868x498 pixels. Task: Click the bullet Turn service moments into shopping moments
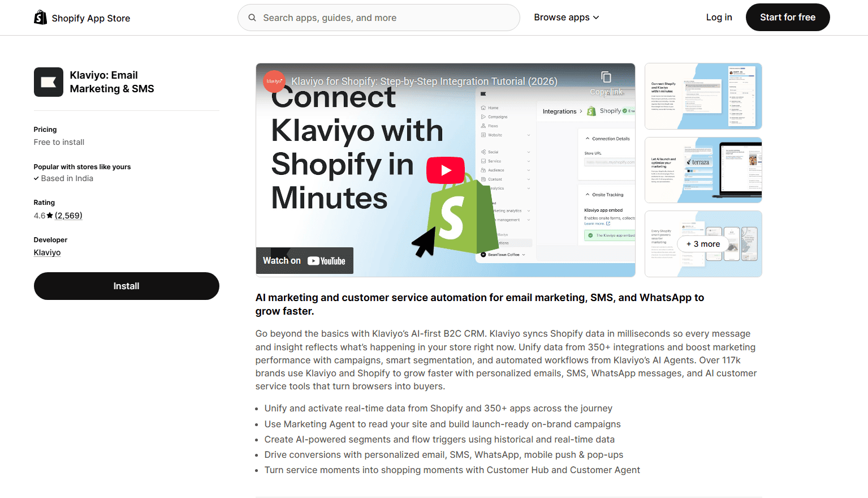click(x=452, y=470)
